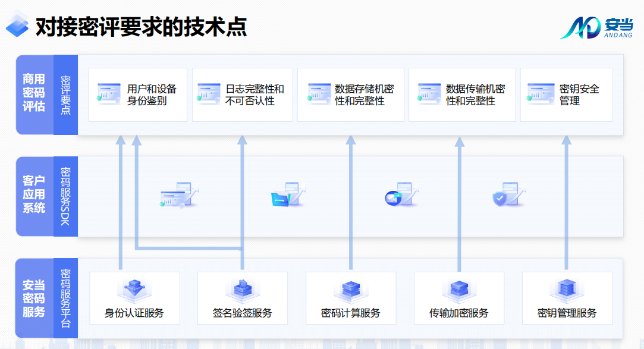Viewport: 644px width, 349px height.
Task: Click the chat bubble document SDK icon
Action: click(401, 194)
